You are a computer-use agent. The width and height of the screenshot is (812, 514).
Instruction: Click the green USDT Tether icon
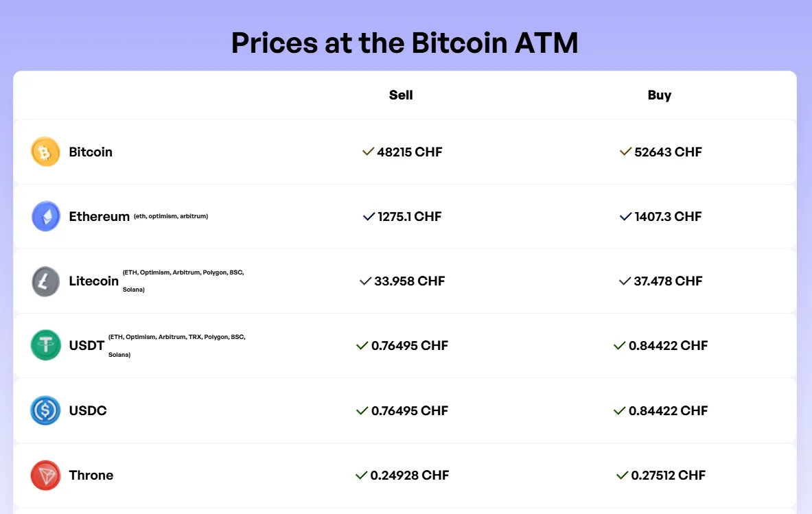pyautogui.click(x=45, y=345)
